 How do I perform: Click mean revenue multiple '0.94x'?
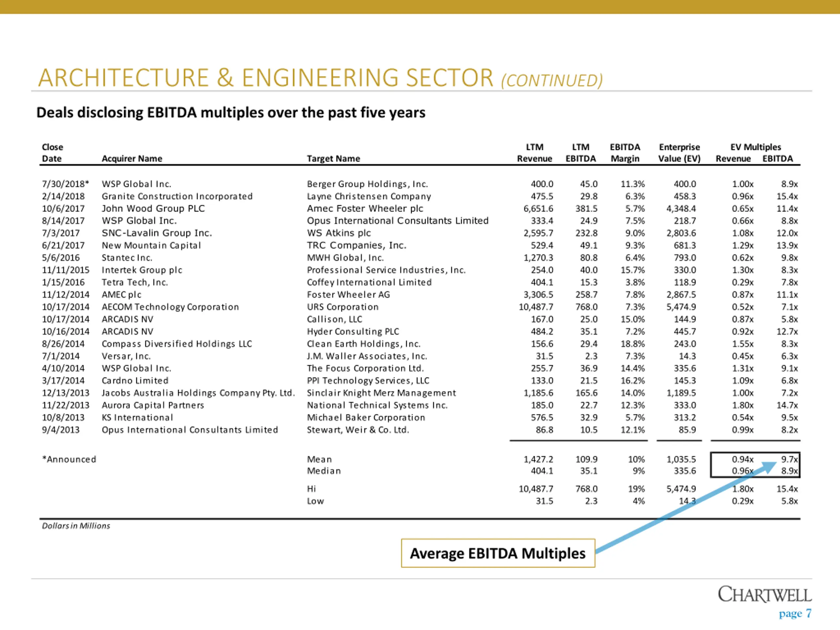pos(743,459)
